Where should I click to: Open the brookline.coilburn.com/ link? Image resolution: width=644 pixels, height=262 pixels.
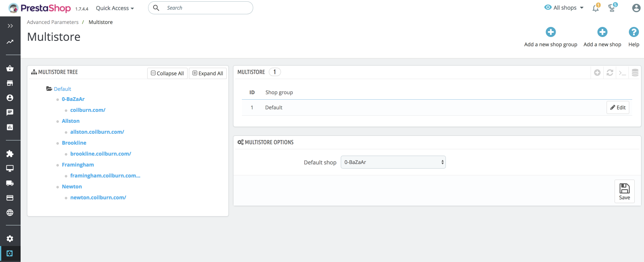tap(101, 154)
